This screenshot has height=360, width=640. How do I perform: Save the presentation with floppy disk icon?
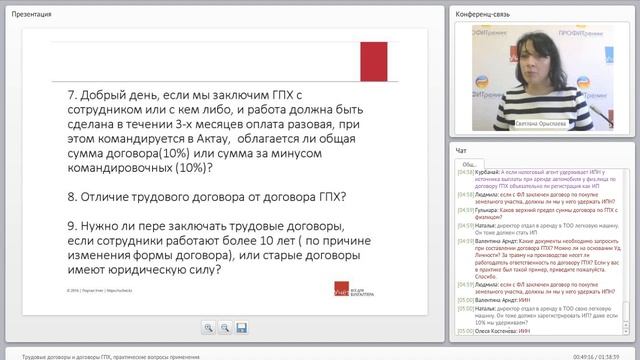coord(241,328)
